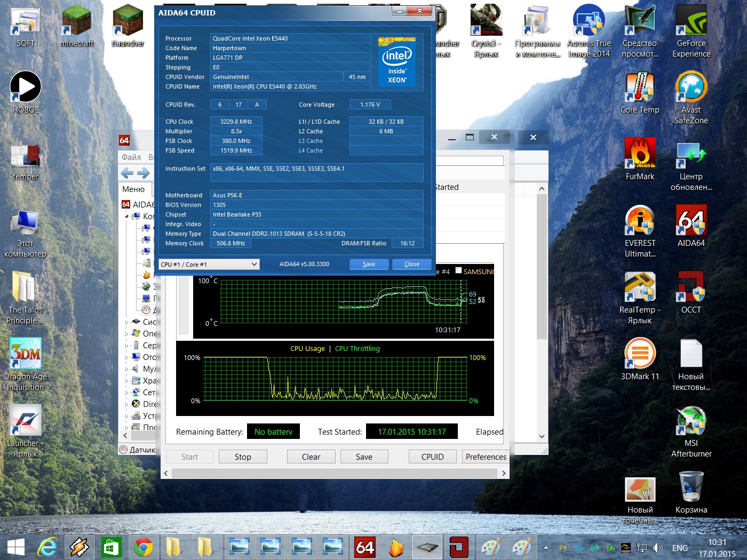The image size is (747, 560).
Task: Launch tlauncher from the desktop
Action: coord(128,26)
